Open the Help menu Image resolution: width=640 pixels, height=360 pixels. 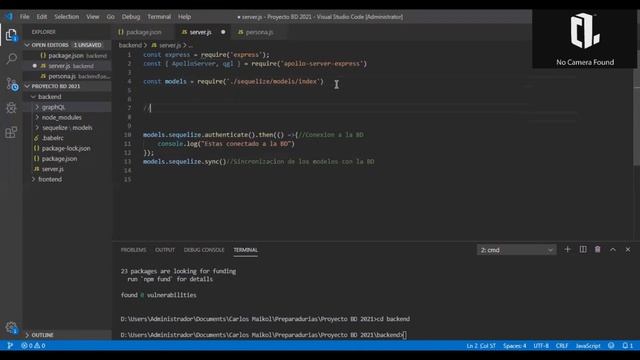pyautogui.click(x=184, y=17)
